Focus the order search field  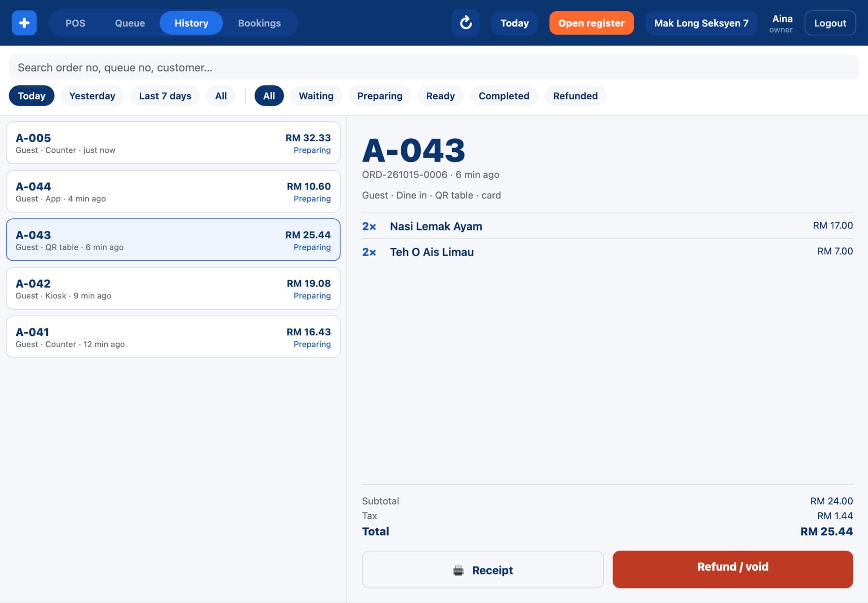[x=434, y=67]
